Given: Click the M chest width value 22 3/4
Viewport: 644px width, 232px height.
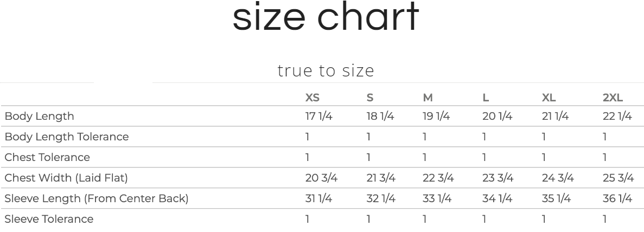Looking at the screenshot, I should (438, 178).
